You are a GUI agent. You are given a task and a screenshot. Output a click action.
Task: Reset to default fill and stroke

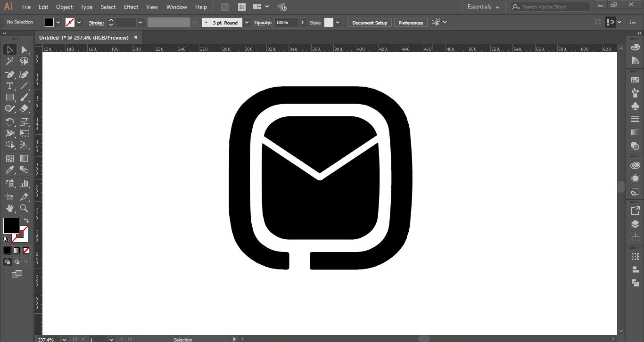[6, 239]
